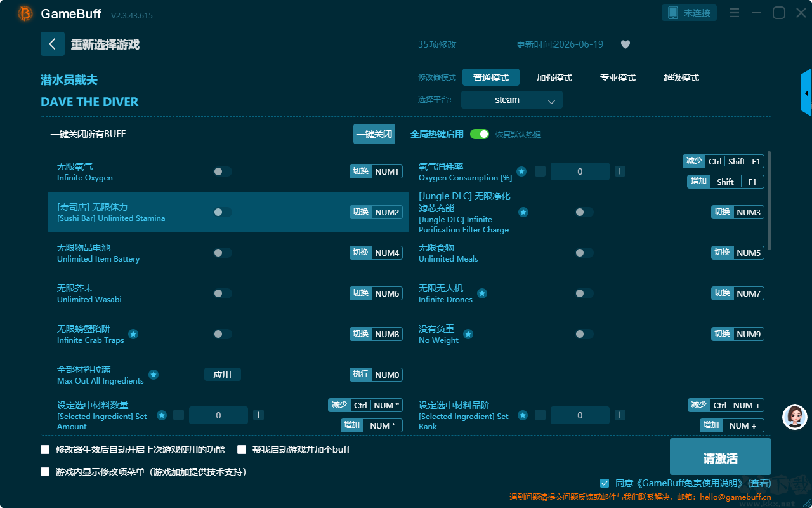Decrease Oxygen Consumption with minus button
The width and height of the screenshot is (812, 508).
pyautogui.click(x=540, y=171)
